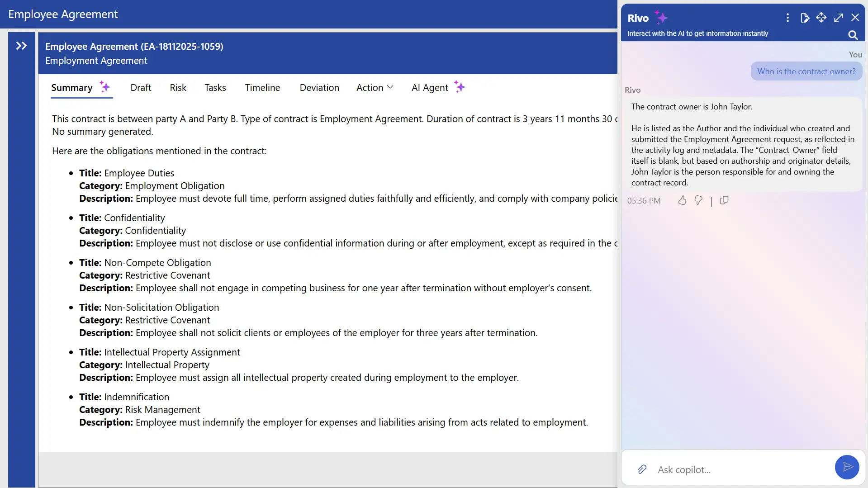868x488 pixels.
Task: Open the Rivo three-dot options menu
Action: 787,18
